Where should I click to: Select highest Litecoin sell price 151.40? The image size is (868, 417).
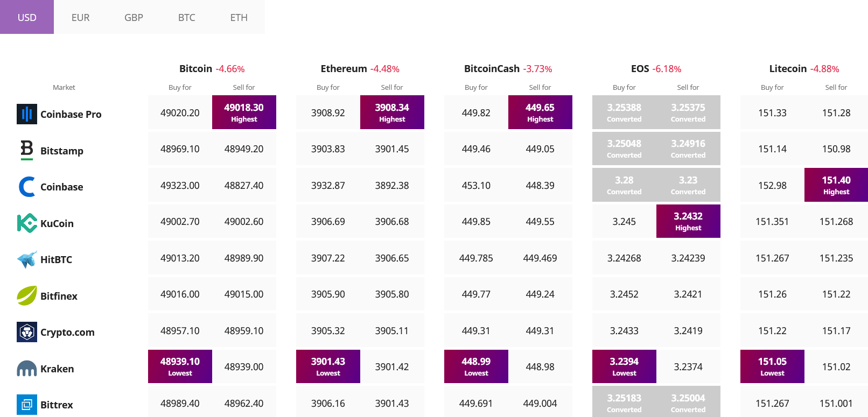(x=836, y=185)
